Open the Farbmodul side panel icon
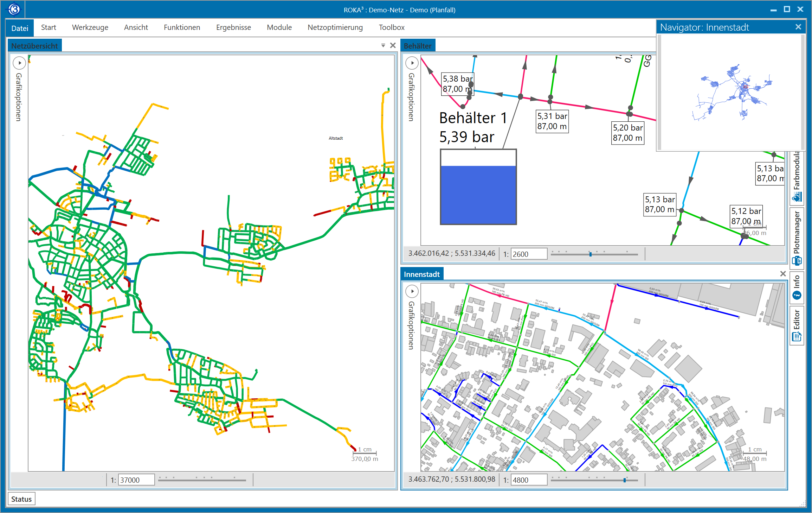Screen dimensions: 812x513 (797, 197)
